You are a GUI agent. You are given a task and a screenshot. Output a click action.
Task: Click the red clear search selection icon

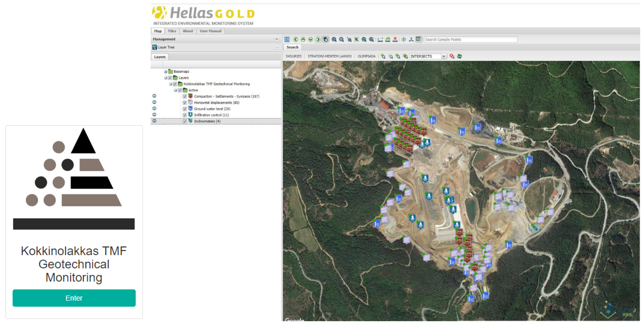coord(452,56)
